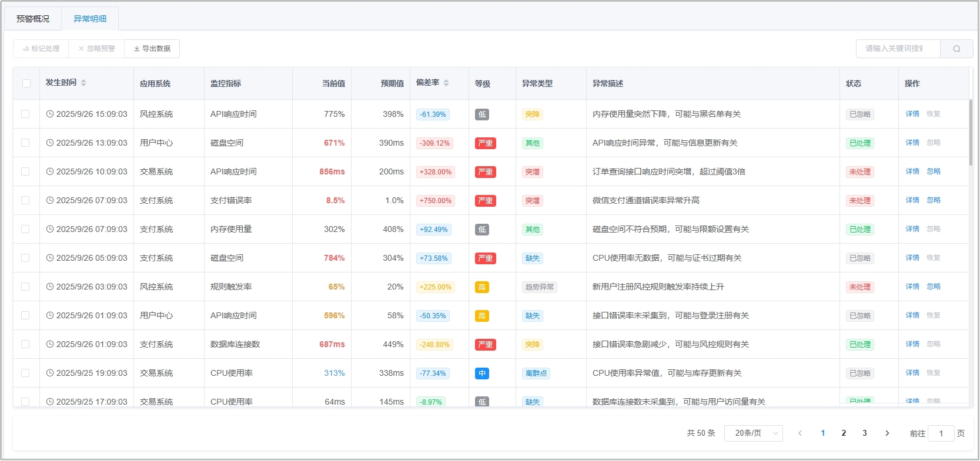This screenshot has height=461, width=980.
Task: Go to next page arrow
Action: 887,433
